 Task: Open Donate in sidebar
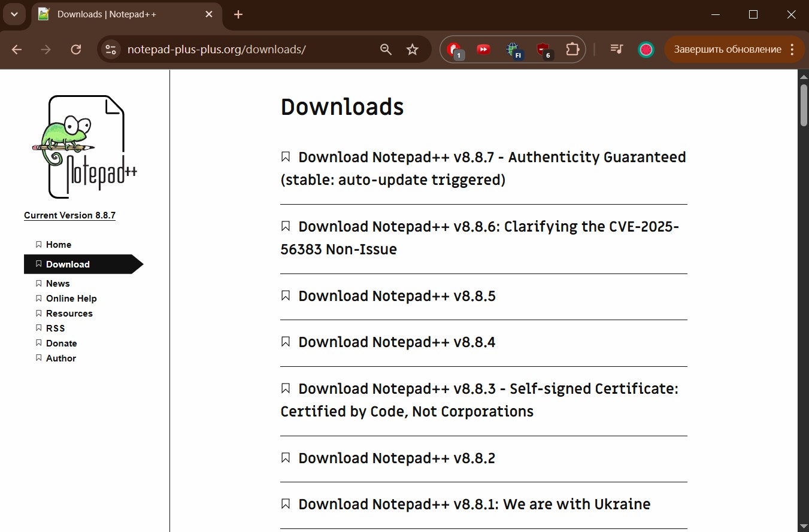62,343
